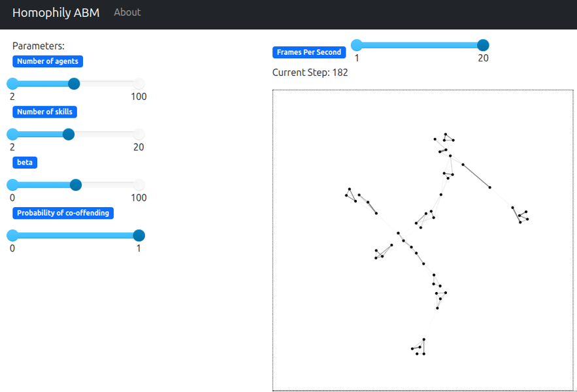Click the Number of skills label badge

pos(44,112)
